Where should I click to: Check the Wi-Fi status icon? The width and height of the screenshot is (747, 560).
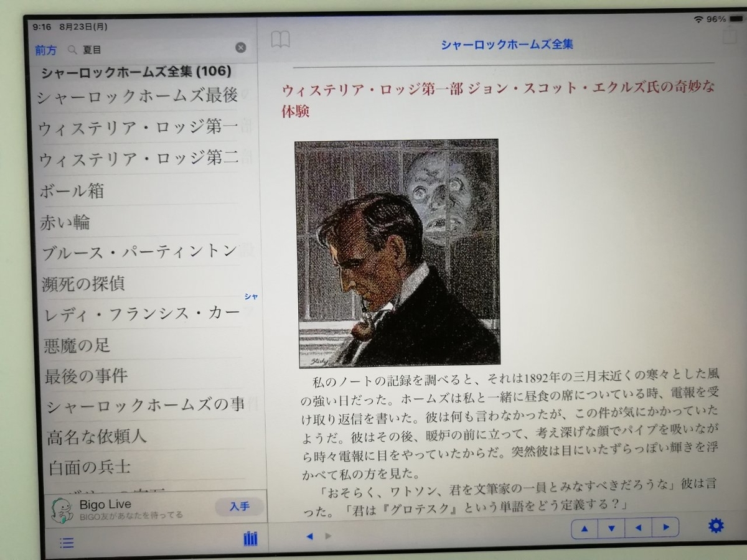(698, 19)
